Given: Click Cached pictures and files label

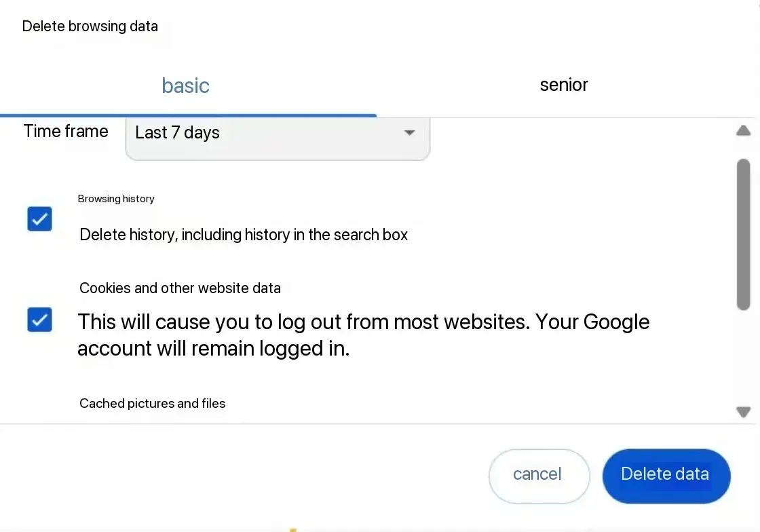Looking at the screenshot, I should (x=152, y=403).
